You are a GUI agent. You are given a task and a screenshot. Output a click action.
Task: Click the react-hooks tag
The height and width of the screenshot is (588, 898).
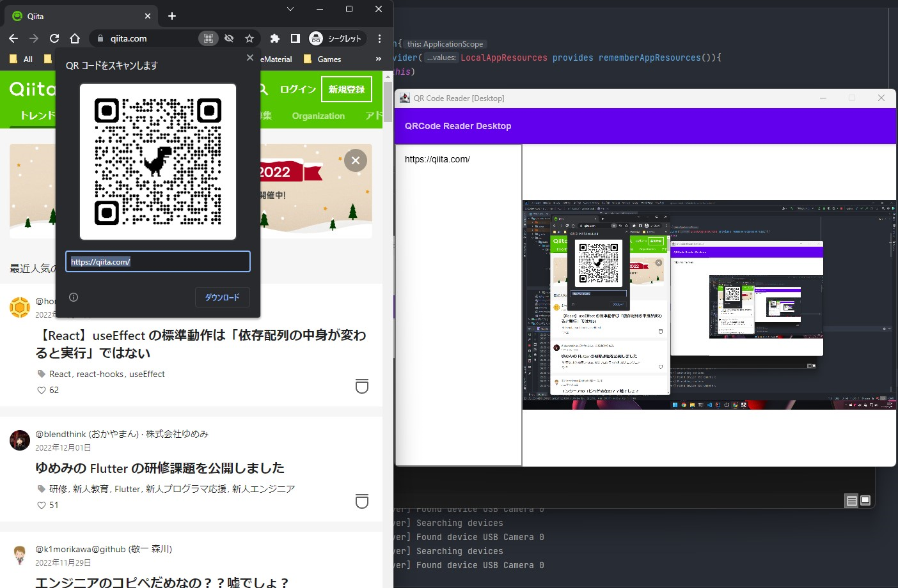(x=100, y=374)
